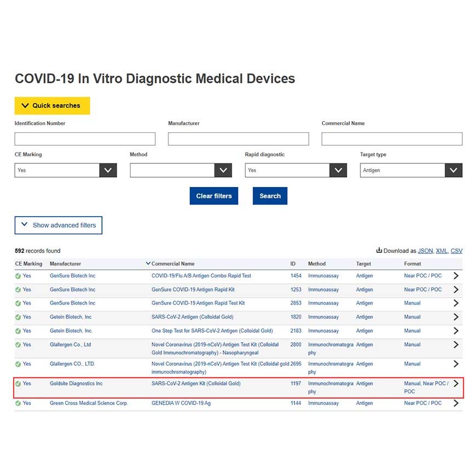The width and height of the screenshot is (476, 476).
Task: Open details arrow for ID 2183 row
Action: 456,331
